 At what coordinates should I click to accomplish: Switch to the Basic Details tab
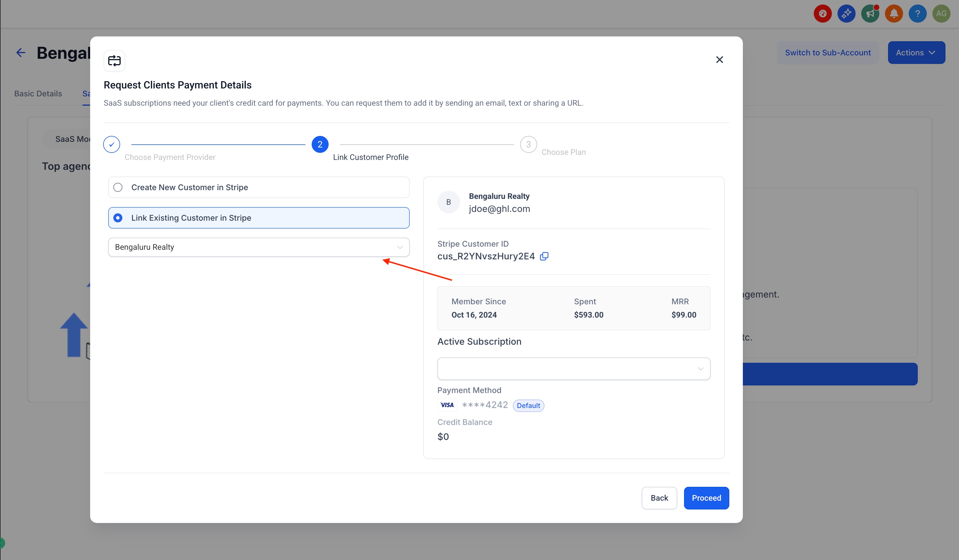click(38, 94)
